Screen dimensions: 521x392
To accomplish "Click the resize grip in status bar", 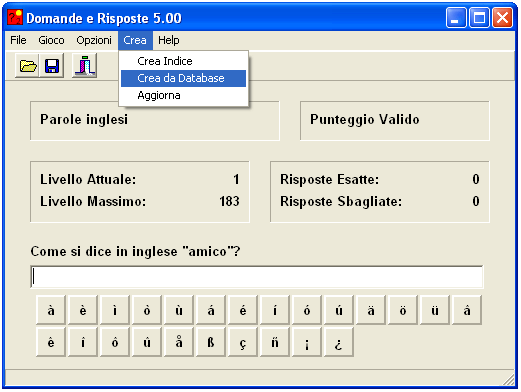I will [509, 380].
